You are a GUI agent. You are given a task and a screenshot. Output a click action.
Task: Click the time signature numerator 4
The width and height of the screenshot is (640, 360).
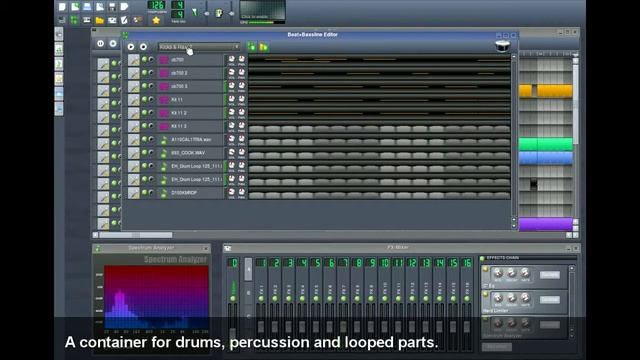(x=178, y=5)
